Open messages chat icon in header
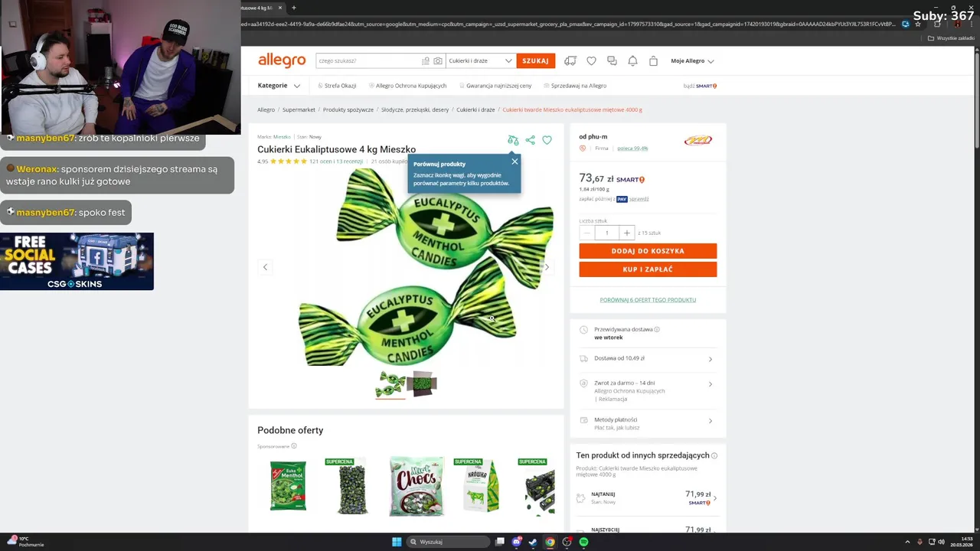Viewport: 980px width, 551px height. (612, 60)
